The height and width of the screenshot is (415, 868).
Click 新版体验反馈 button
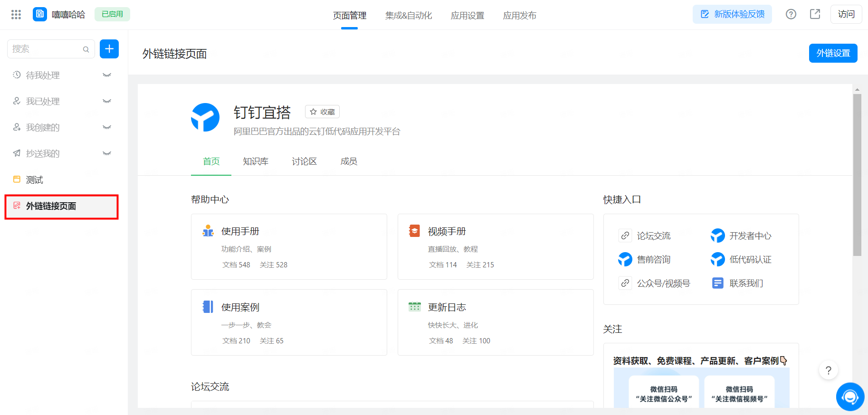(x=732, y=14)
